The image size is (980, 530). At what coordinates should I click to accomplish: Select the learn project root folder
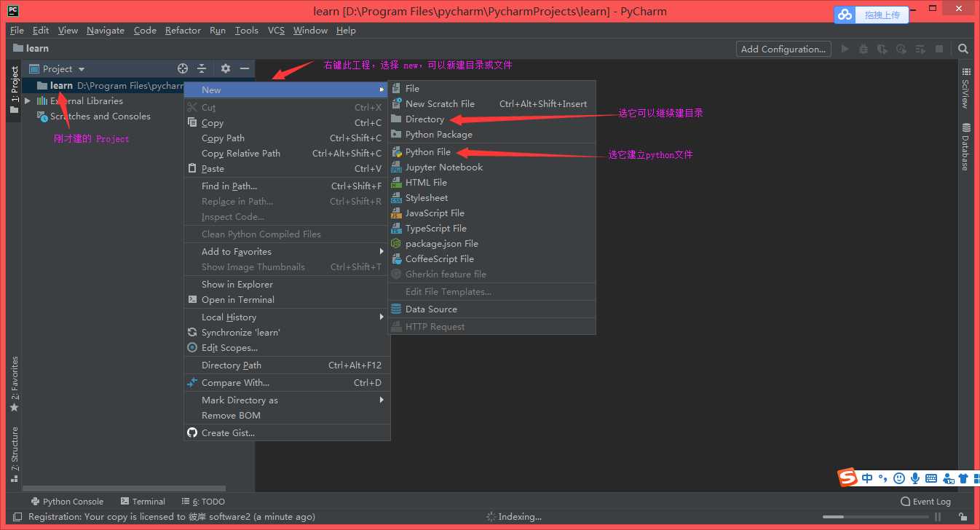click(61, 86)
